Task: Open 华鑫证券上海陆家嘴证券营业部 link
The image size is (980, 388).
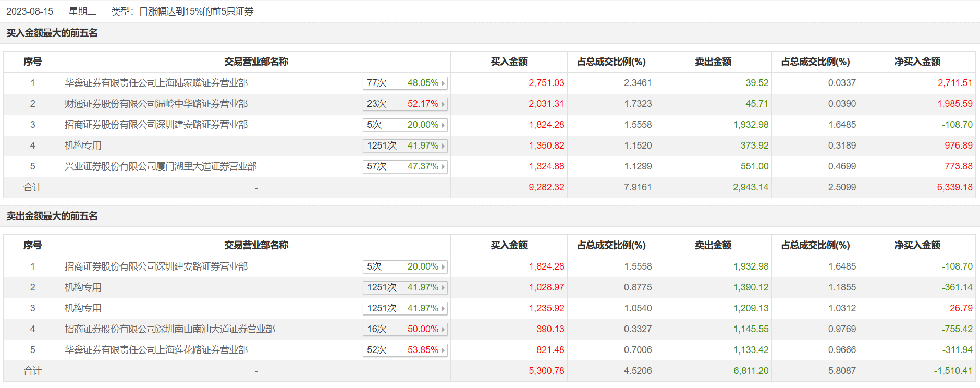Action: (156, 83)
